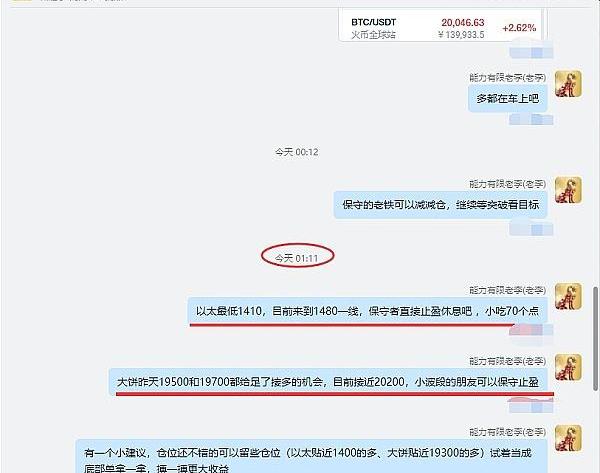Click the 火币全球站 exchange label
Viewport: 600px width, 473px height.
[375, 34]
